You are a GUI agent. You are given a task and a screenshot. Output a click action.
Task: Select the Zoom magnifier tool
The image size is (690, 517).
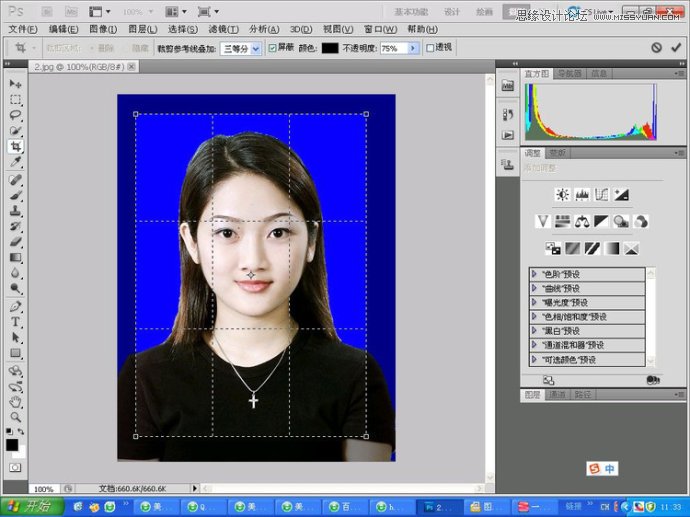[x=16, y=417]
